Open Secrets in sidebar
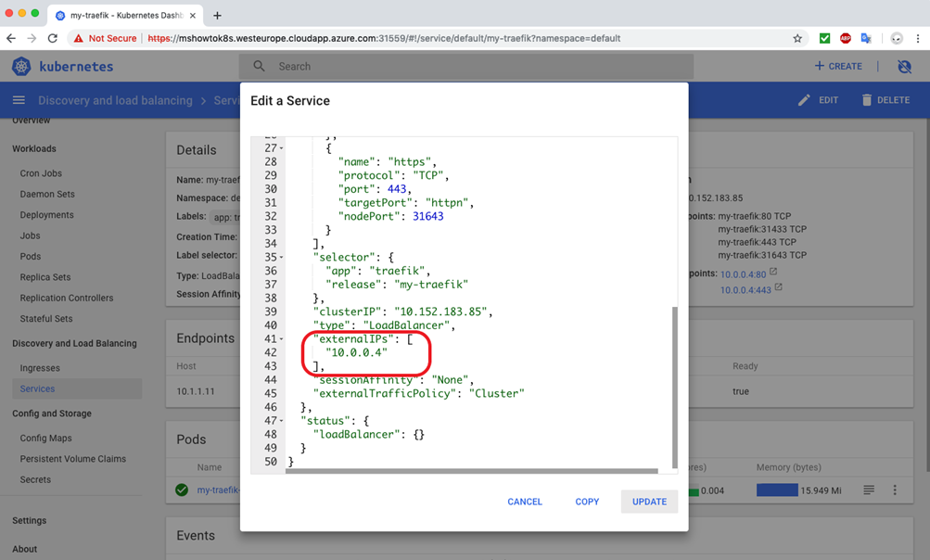This screenshot has height=560, width=930. (x=35, y=479)
